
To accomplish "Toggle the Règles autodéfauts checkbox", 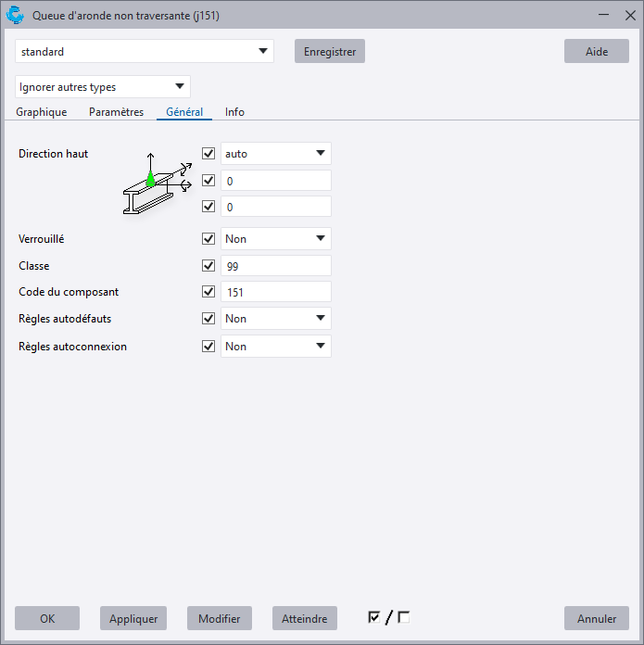I will (x=208, y=319).
